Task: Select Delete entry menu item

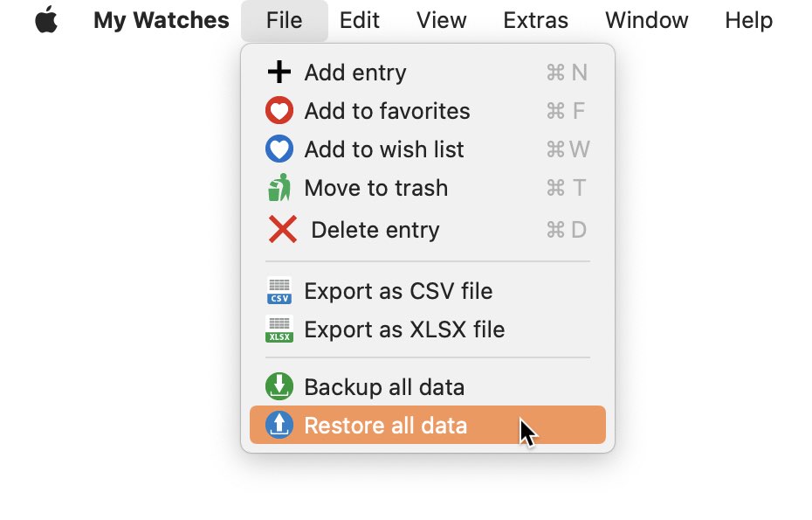Action: click(x=428, y=229)
